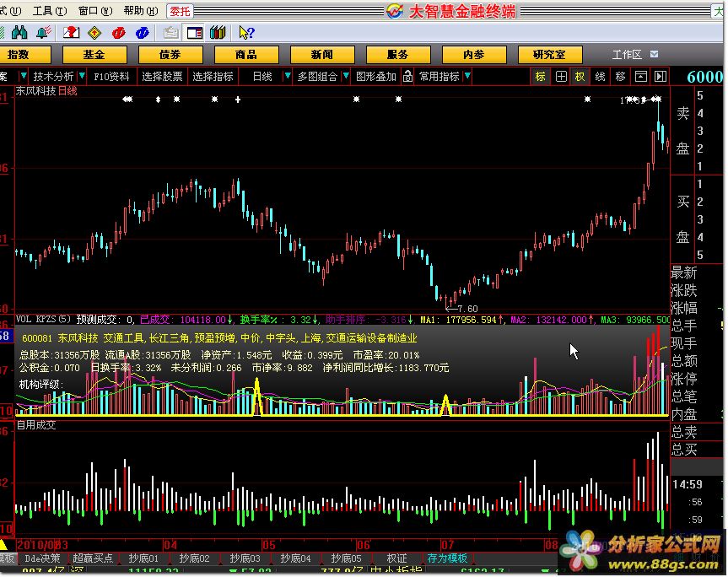Expand the 日线 period dropdown arrow
This screenshot has width=728, height=577.
[288, 75]
